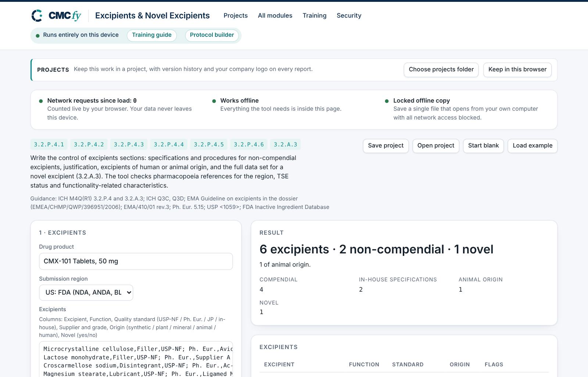Click Choose projects folder button

coord(441,70)
